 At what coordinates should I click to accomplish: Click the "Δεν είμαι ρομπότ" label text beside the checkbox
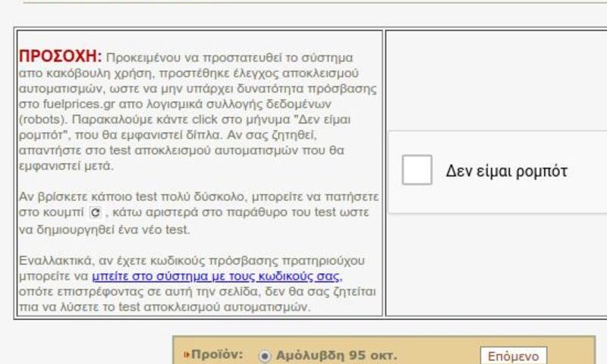506,171
